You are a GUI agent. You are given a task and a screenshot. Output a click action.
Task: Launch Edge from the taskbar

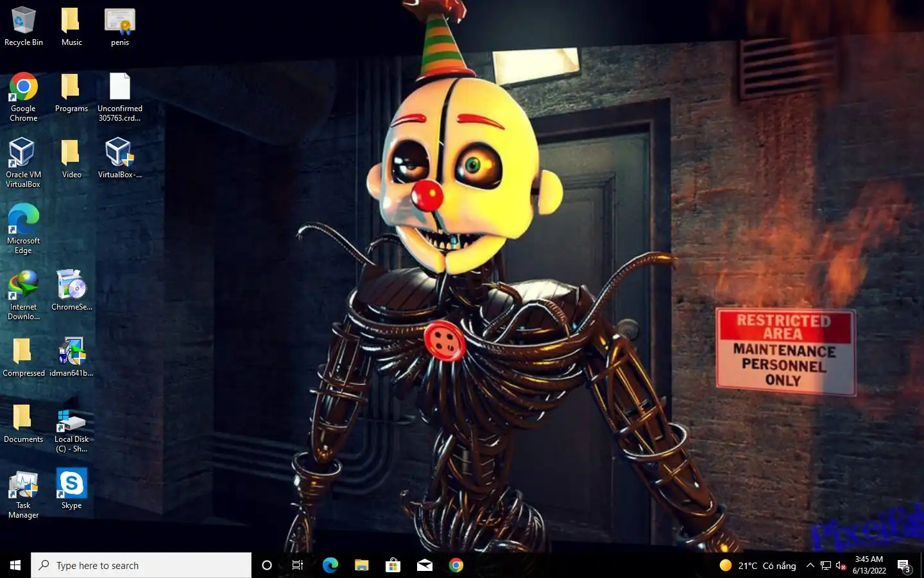coord(330,565)
